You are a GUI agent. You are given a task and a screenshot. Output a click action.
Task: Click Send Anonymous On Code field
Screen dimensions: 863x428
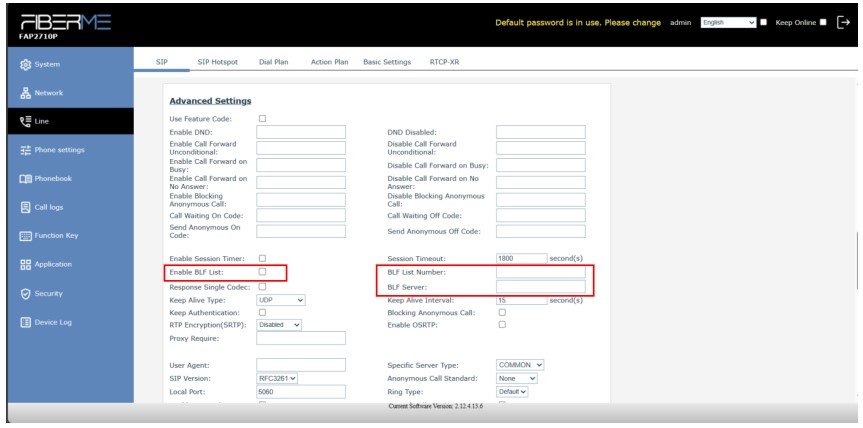(301, 232)
